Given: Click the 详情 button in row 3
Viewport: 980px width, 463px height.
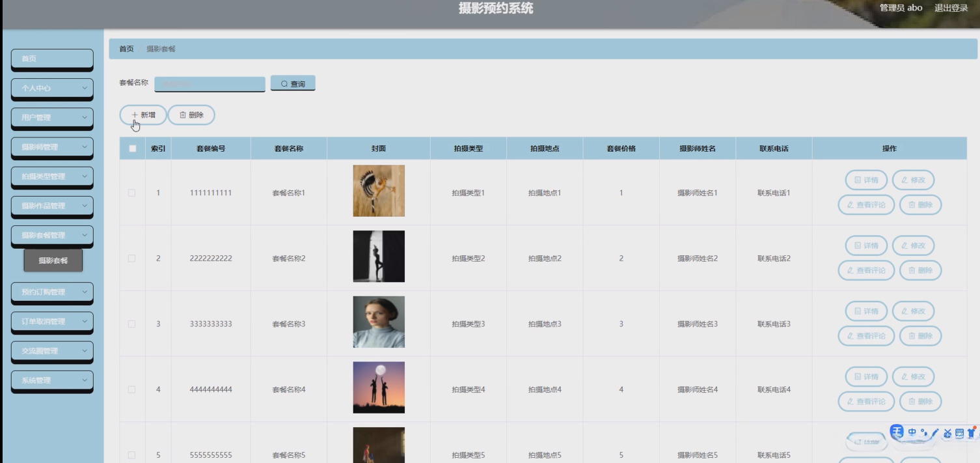Looking at the screenshot, I should 866,311.
